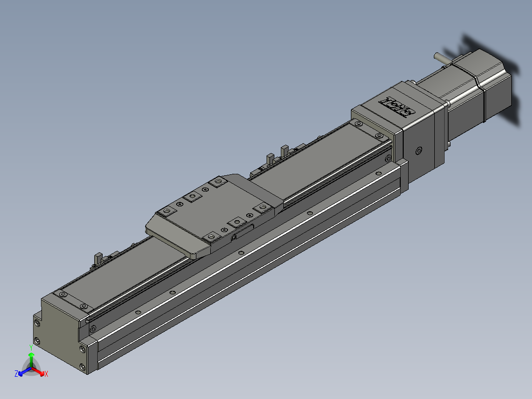This screenshot has height=399, width=532.
Task: Select the triad origin sphere
Action: [x=31, y=368]
